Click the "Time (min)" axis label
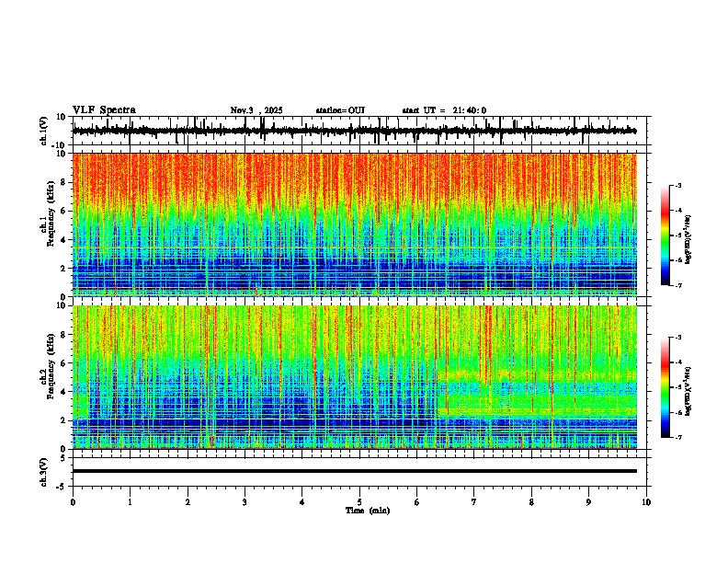The height and width of the screenshot is (563, 728). pyautogui.click(x=368, y=511)
